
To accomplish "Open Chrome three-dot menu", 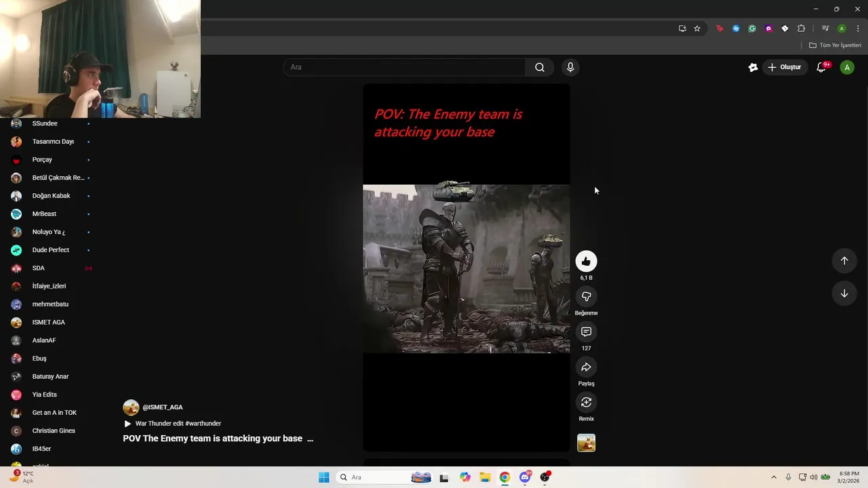I will click(858, 28).
